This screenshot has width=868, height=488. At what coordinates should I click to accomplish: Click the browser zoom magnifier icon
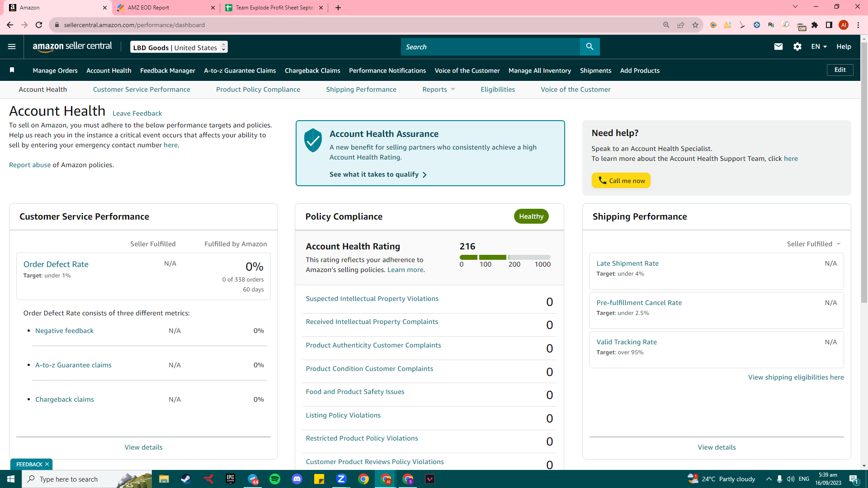coord(666,25)
